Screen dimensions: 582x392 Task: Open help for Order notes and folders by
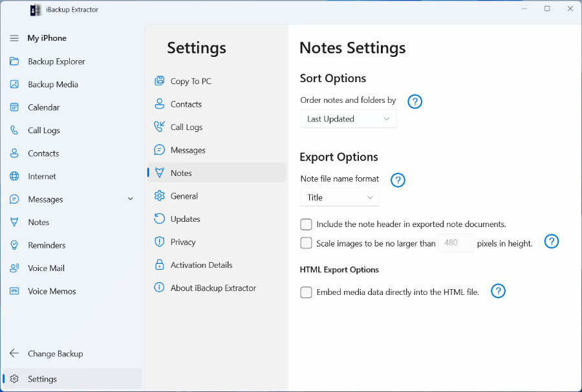[415, 102]
